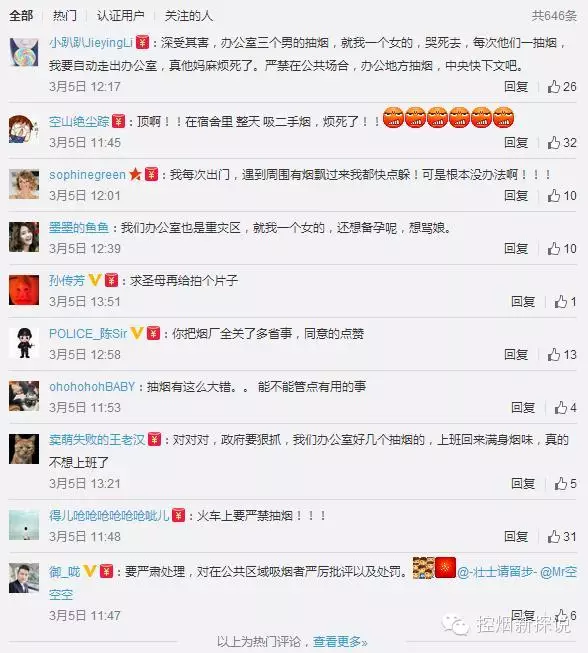Click the V verified badge next to 孙传芳
The height and width of the screenshot is (653, 588).
point(95,280)
